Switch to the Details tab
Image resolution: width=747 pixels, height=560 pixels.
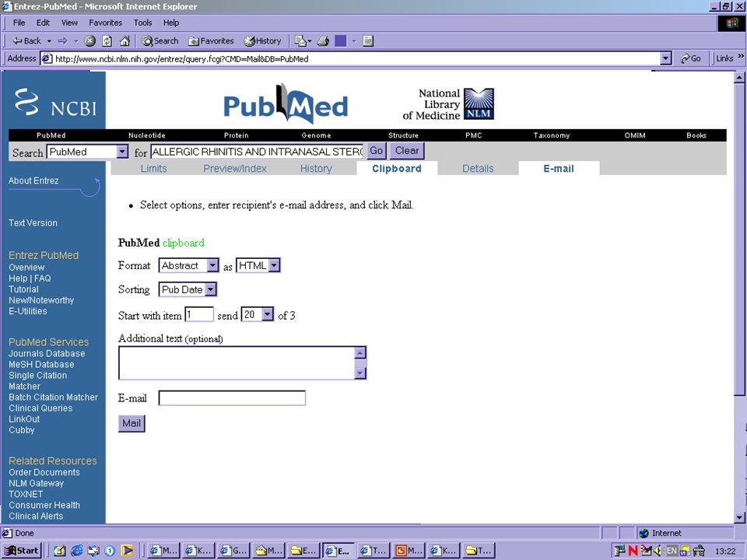coord(478,169)
